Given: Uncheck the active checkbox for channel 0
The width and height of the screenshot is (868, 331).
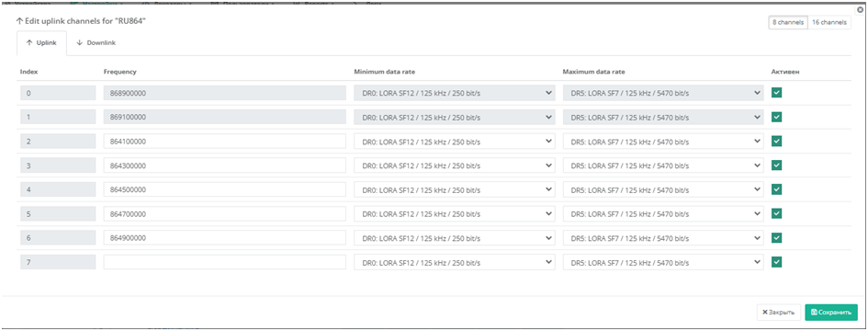Looking at the screenshot, I should [777, 93].
